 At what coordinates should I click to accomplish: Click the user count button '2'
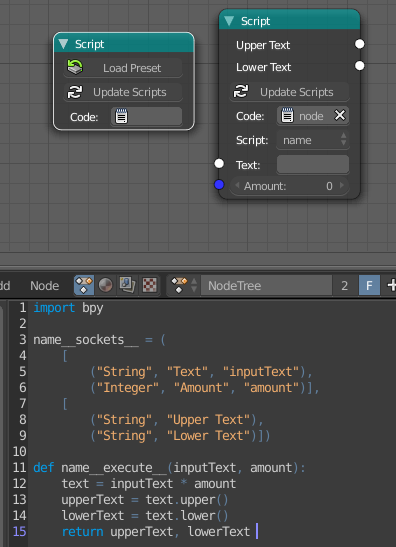click(x=345, y=286)
